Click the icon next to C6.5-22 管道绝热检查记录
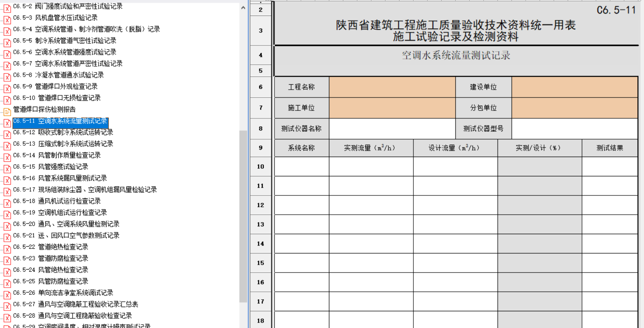This screenshot has height=328, width=644. [x=7, y=249]
